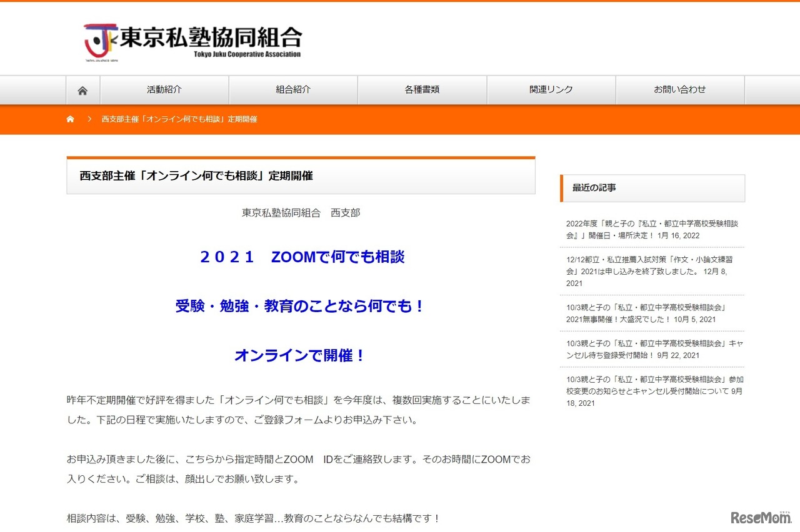Click the blue ZOOMで何でも相談 headline text
The image size is (800, 532).
(x=301, y=257)
